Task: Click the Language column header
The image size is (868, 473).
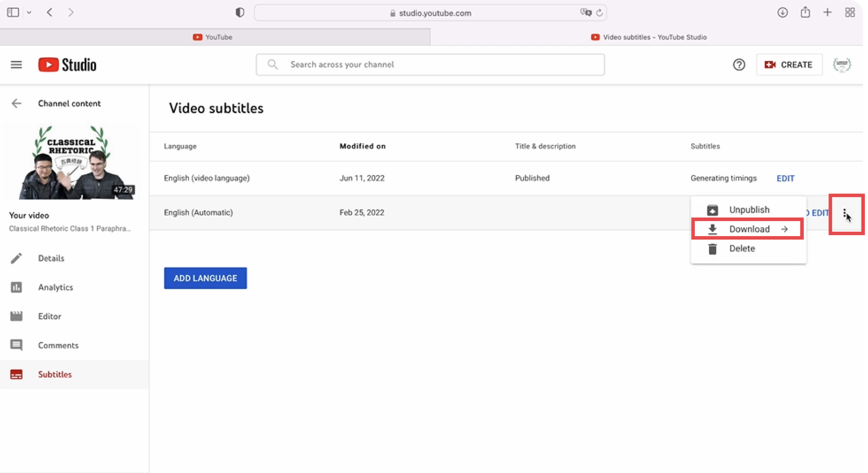Action: [x=180, y=146]
